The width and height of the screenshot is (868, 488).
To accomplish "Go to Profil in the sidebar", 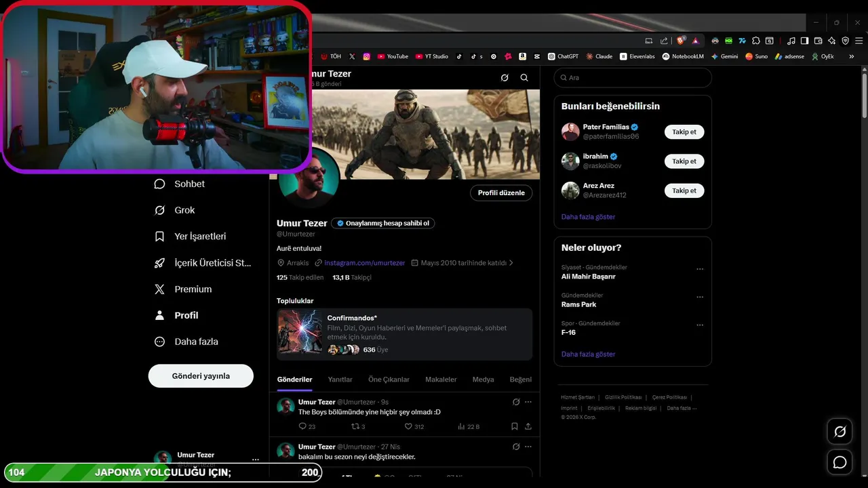I will coord(176,315).
